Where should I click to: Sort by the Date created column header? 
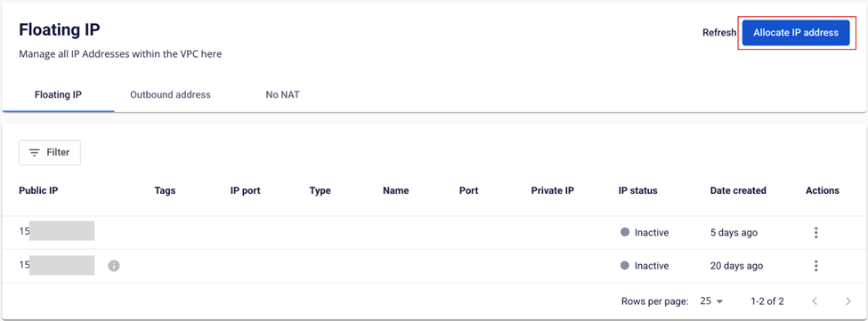(738, 190)
